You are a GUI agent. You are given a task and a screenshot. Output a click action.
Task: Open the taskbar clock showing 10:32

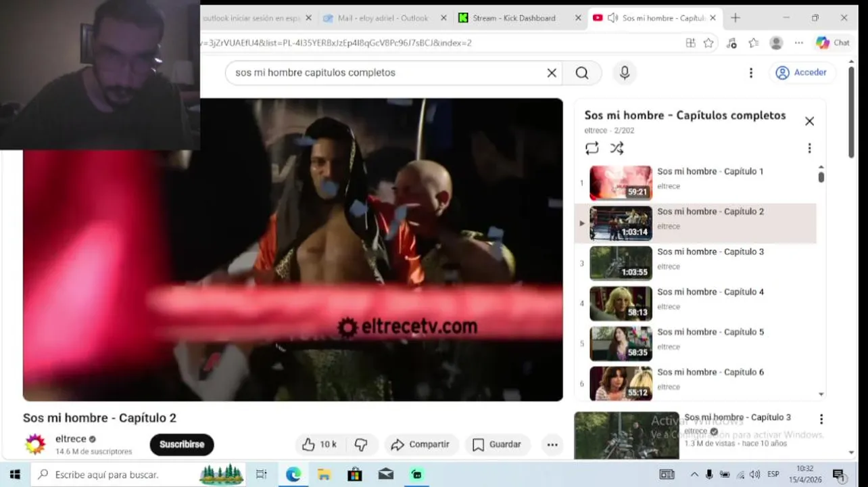pyautogui.click(x=805, y=475)
